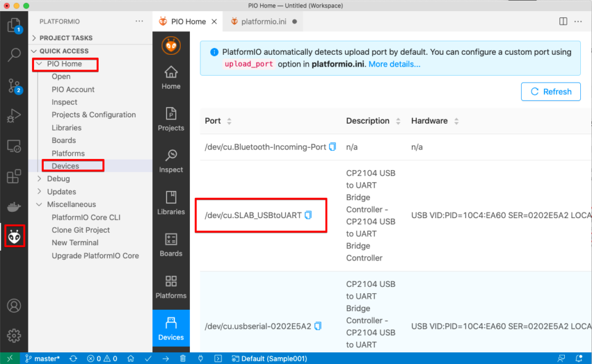Close the PIO Home tab
Image resolution: width=592 pixels, height=364 pixels.
coord(214,22)
